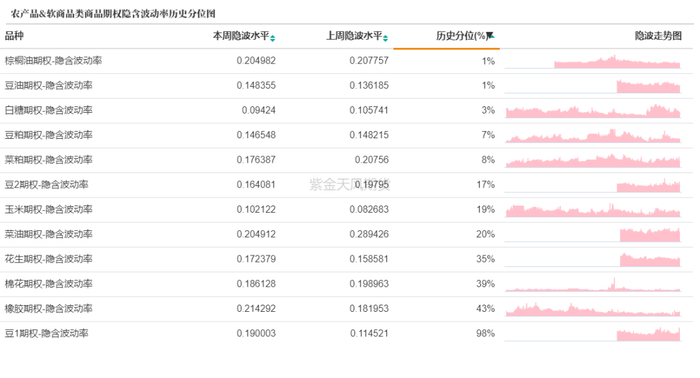Open the 花生期权 volatility trend sparkline
This screenshot has height=378, width=700.
[x=592, y=260]
